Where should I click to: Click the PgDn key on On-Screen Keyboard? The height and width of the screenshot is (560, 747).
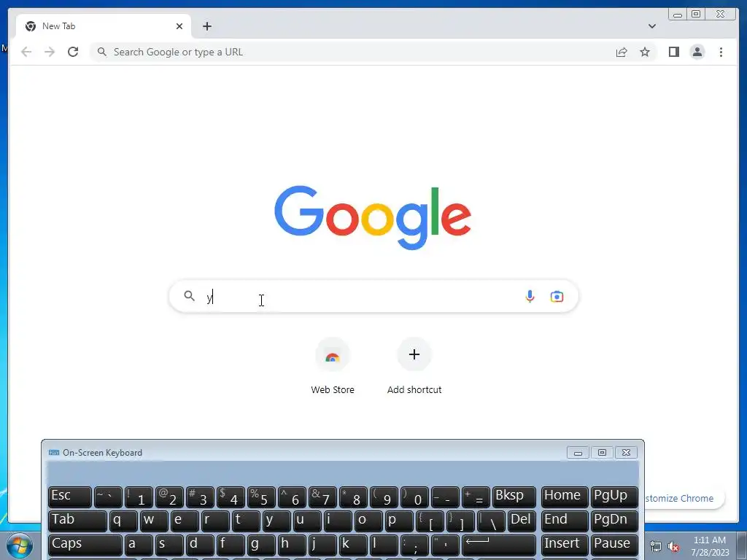tap(614, 521)
